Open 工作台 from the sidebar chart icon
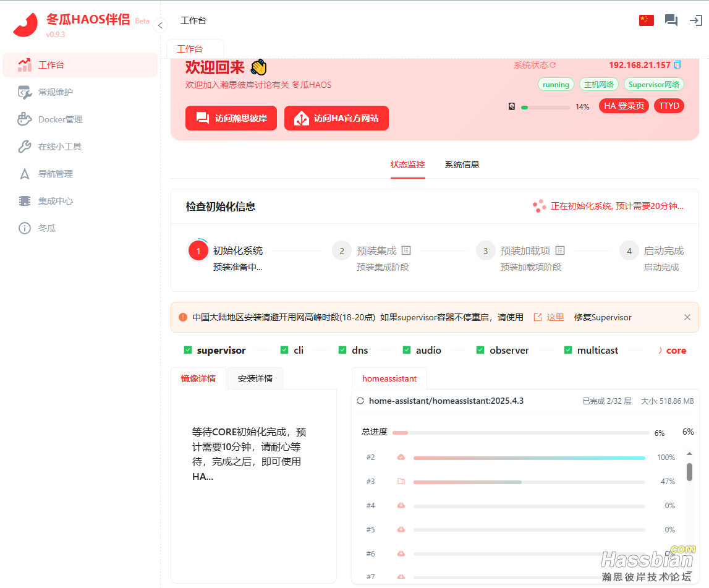Viewport: 709px width, 588px height. pos(25,65)
